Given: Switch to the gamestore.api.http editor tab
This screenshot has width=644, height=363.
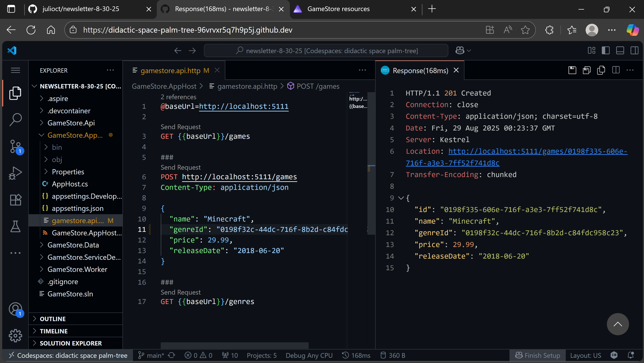Looking at the screenshot, I should (174, 71).
